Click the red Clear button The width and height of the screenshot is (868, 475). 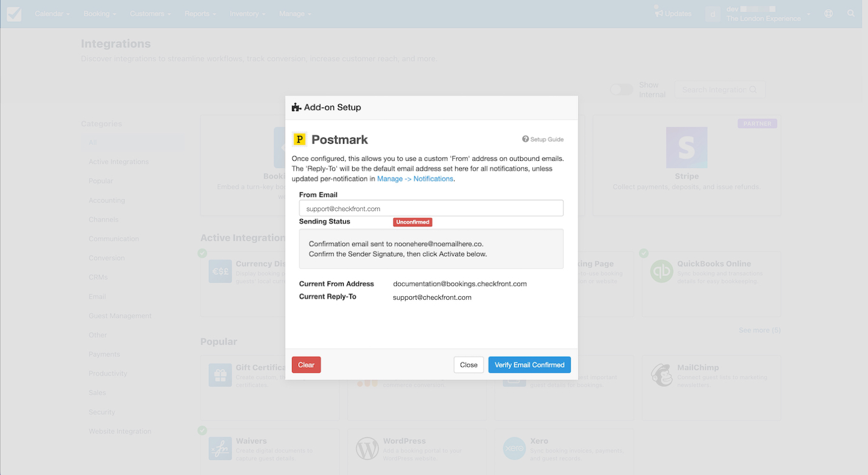306,365
